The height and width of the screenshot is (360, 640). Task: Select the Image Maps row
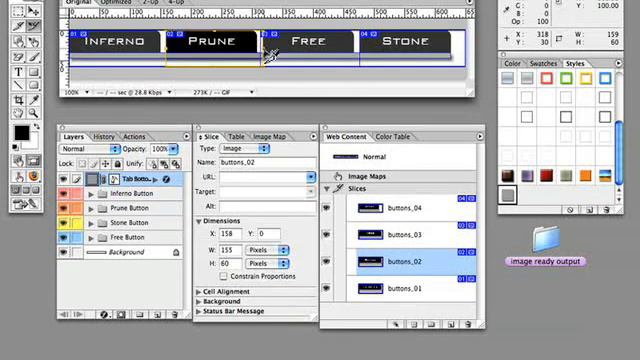[398, 176]
